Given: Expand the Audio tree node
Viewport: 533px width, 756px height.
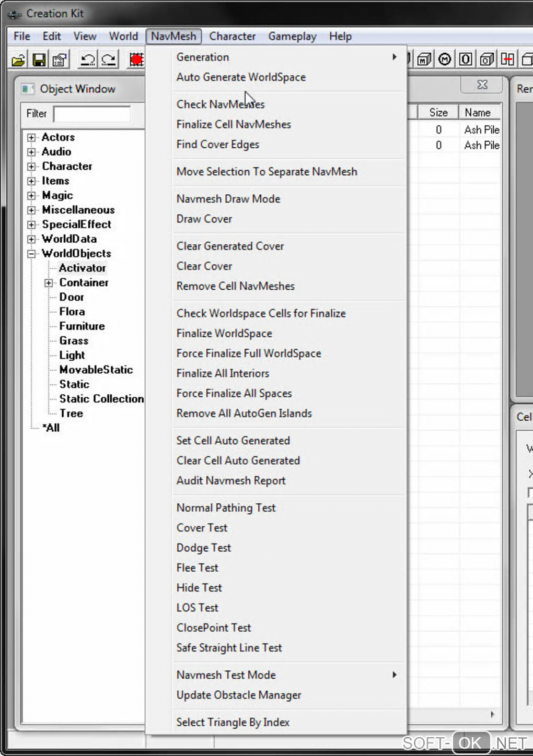Looking at the screenshot, I should pyautogui.click(x=32, y=152).
